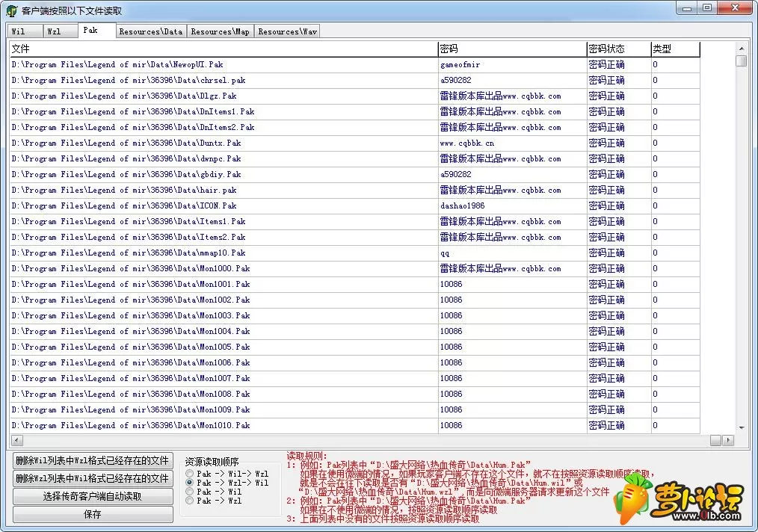Switch to the Wil tab
758x532 pixels.
(x=24, y=31)
